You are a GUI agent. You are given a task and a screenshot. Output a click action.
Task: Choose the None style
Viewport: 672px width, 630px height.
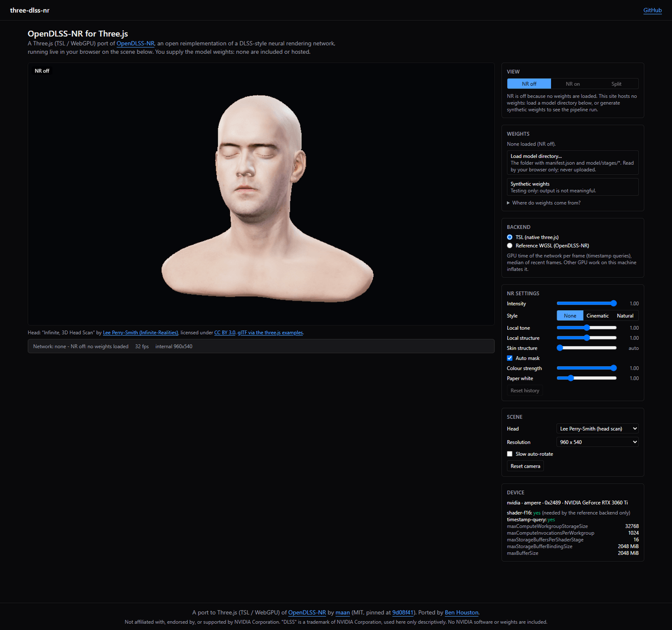pyautogui.click(x=570, y=316)
